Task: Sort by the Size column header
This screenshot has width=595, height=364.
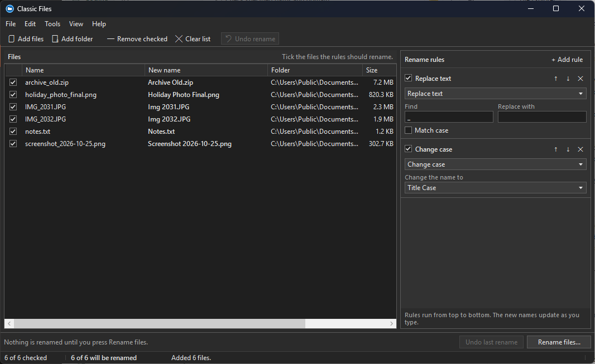Action: tap(380, 70)
